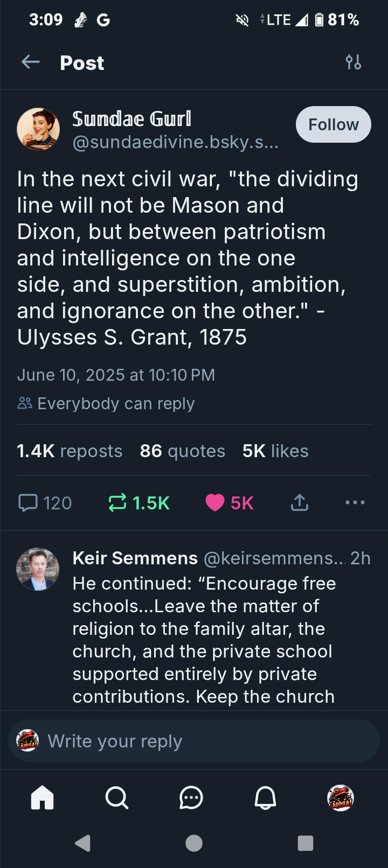
Task: Open the Search tab
Action: (117, 797)
